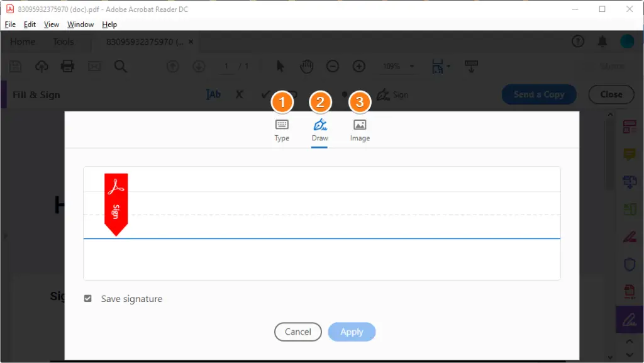644x363 pixels.
Task: Click the Find text magnifier icon
Action: tap(120, 66)
